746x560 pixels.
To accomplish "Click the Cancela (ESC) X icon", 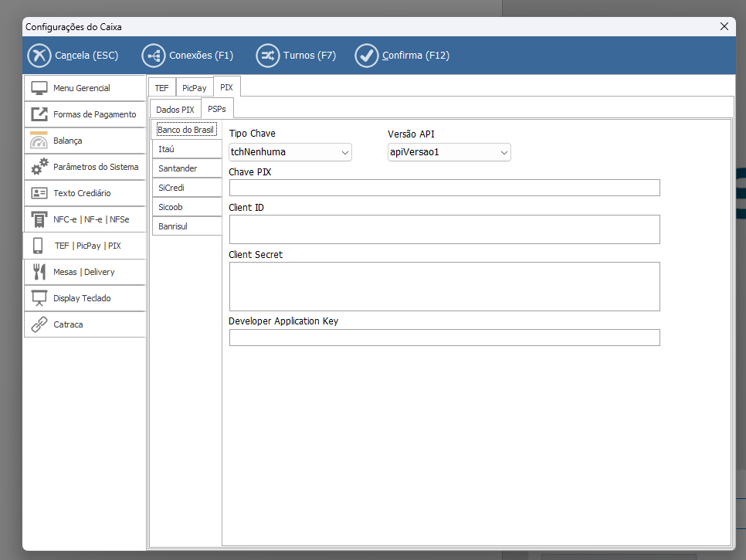I will coord(39,56).
